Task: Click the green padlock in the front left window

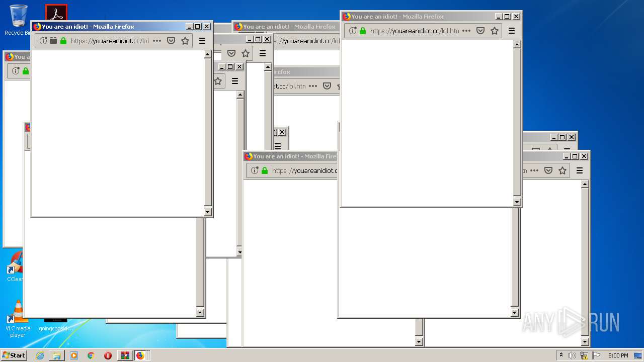Action: point(63,41)
